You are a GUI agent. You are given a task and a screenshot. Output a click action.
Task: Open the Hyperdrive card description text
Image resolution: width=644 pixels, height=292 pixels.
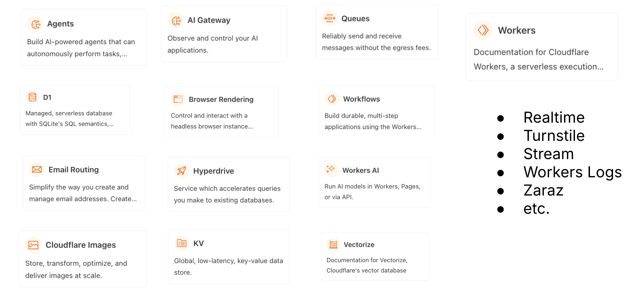(x=227, y=194)
